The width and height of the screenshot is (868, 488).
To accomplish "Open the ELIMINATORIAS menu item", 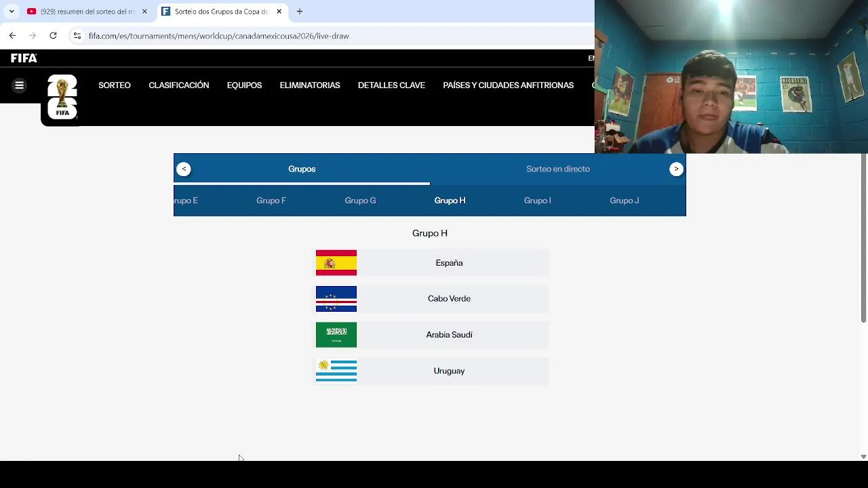I will (x=310, y=85).
